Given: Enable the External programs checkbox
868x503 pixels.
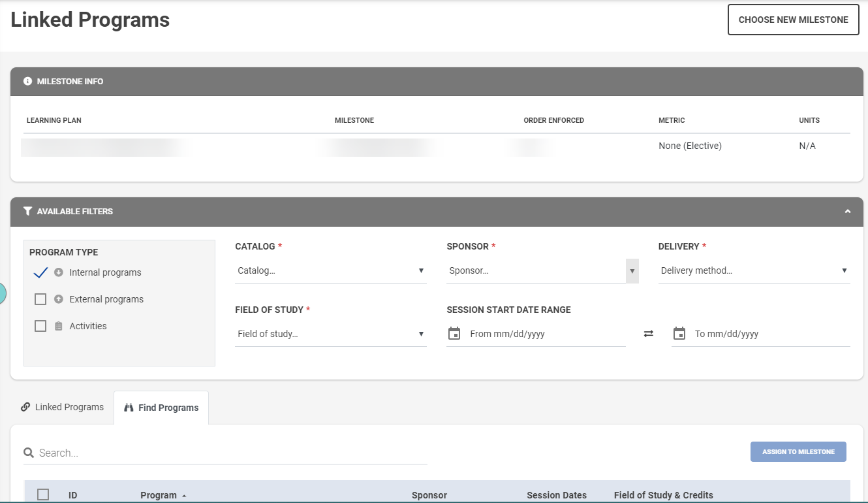Looking at the screenshot, I should pyautogui.click(x=40, y=299).
